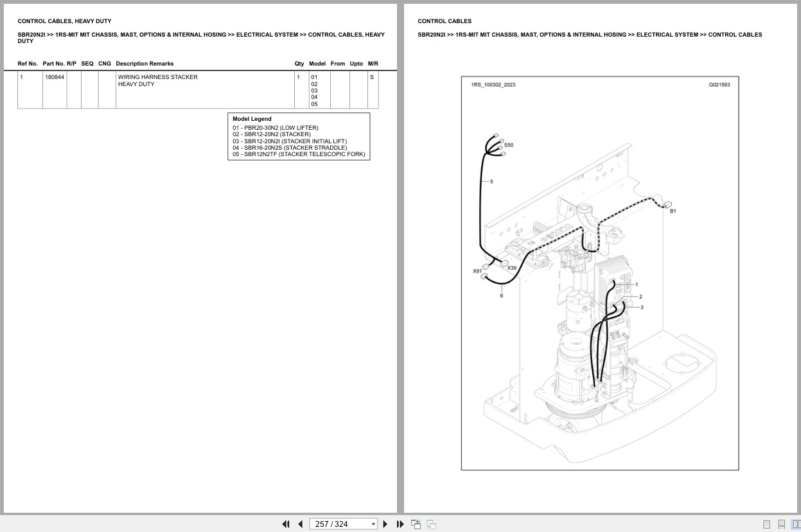Click the Upto column header
Screen dimensions: 801x532
point(356,64)
